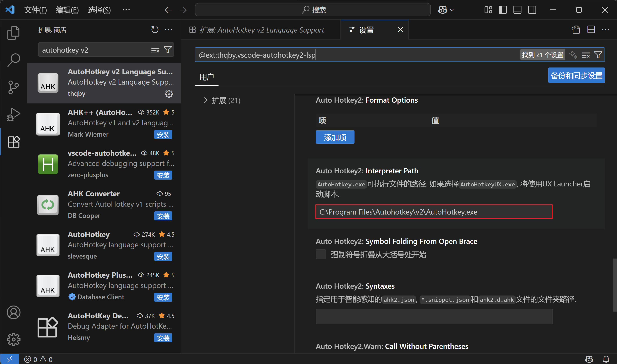
Task: Click the settings editor scrollbar thumb
Action: [x=615, y=285]
